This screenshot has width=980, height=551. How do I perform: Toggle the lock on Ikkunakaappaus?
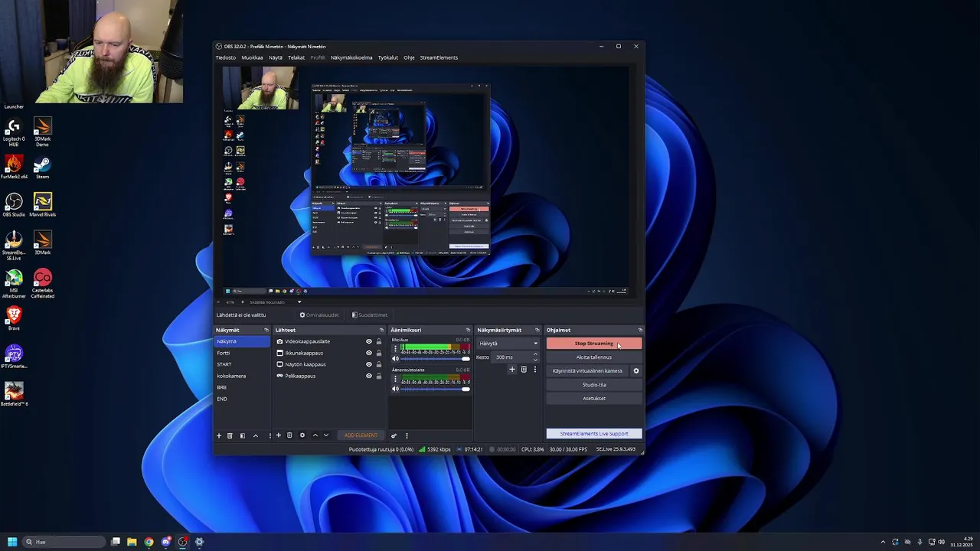[x=378, y=354]
